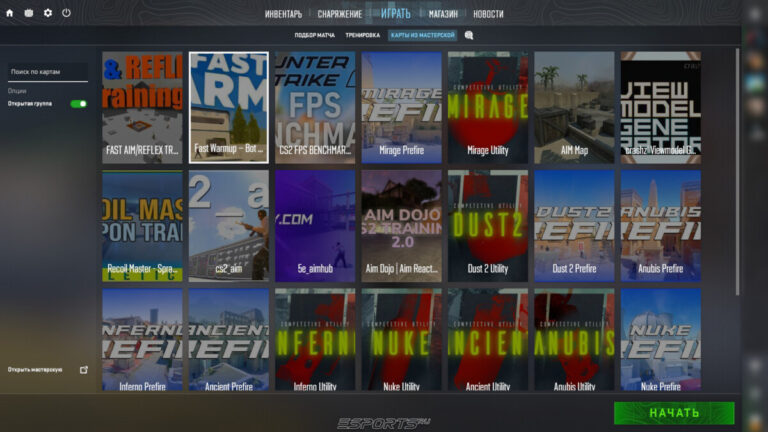The height and width of the screenshot is (432, 768).
Task: Select crashz Viewmodel Generator map
Action: pos(661,107)
